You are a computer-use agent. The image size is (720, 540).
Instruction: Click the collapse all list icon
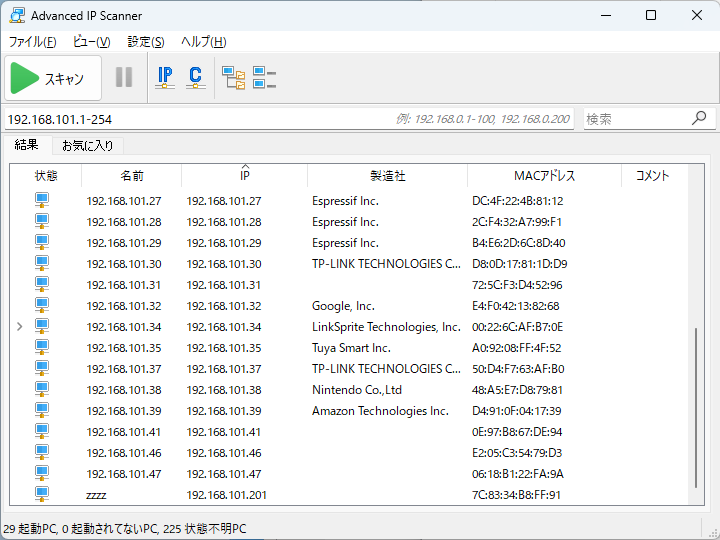264,78
